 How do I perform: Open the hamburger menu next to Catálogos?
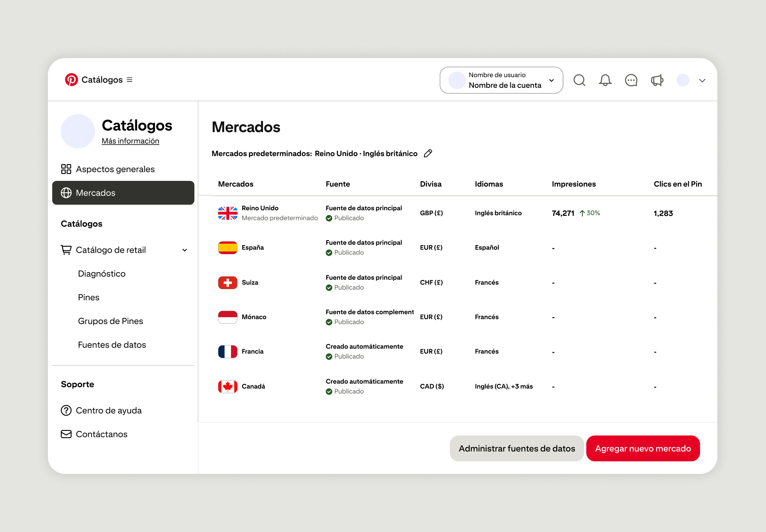pos(130,80)
